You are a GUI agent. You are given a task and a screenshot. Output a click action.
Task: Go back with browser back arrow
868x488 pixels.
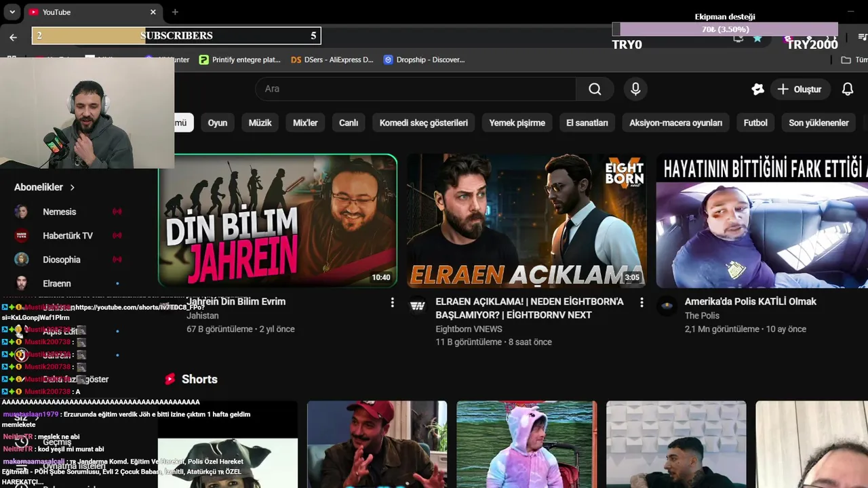(x=13, y=37)
